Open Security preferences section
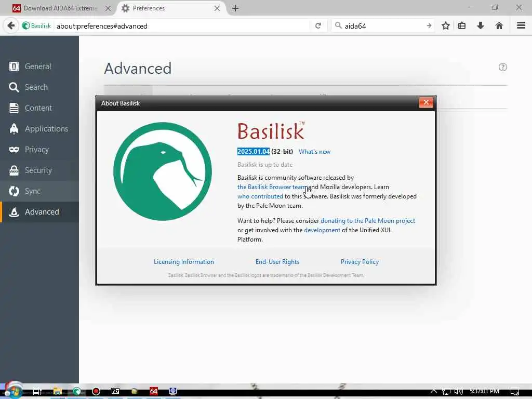The width and height of the screenshot is (532, 399). coord(39,170)
